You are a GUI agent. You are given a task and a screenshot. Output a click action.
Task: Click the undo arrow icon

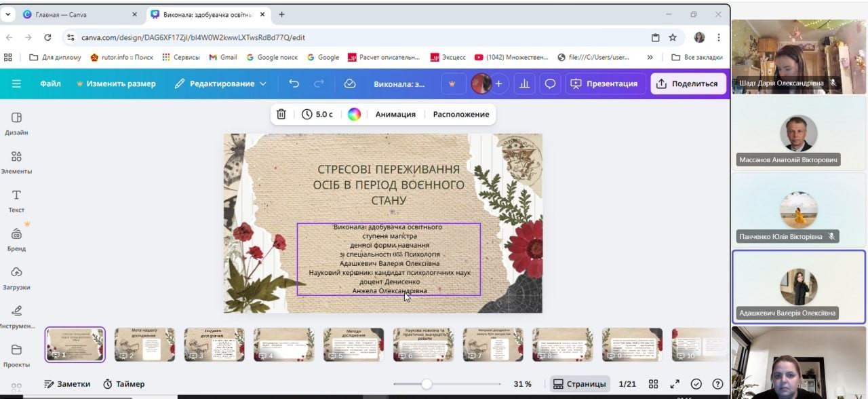[294, 83]
